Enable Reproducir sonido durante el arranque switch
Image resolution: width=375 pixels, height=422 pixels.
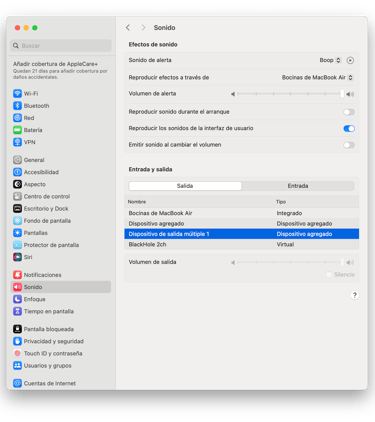click(349, 112)
